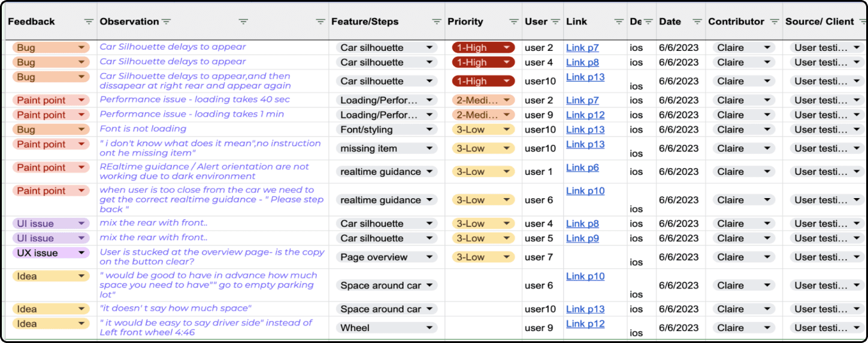The image size is (868, 343).
Task: Open the Wheel feature dropdown
Action: [x=386, y=327]
